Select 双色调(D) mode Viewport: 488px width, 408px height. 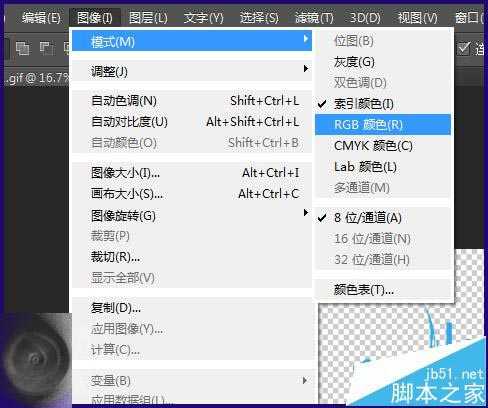tap(383, 82)
